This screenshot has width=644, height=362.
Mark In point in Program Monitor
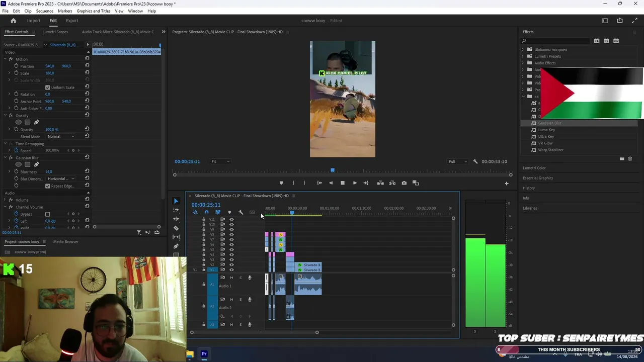click(293, 183)
